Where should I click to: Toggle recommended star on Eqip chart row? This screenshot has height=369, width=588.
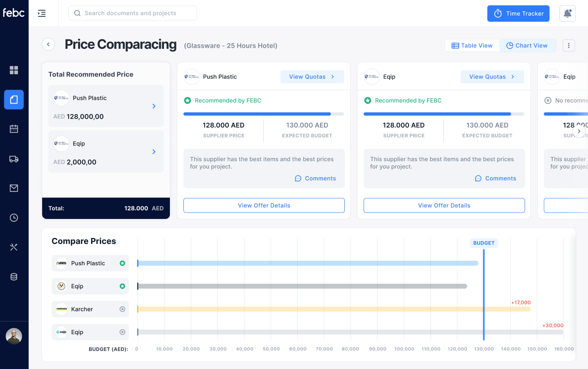(122, 287)
